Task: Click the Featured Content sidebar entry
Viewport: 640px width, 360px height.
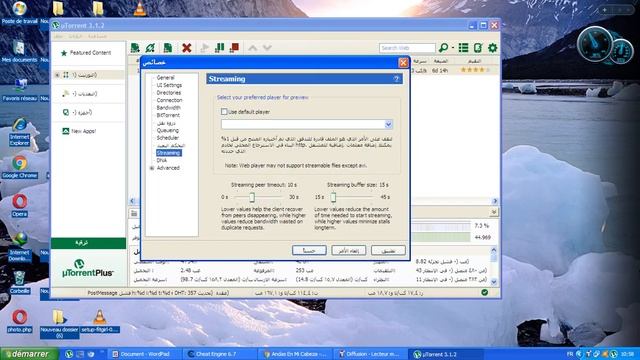Action: click(90, 53)
